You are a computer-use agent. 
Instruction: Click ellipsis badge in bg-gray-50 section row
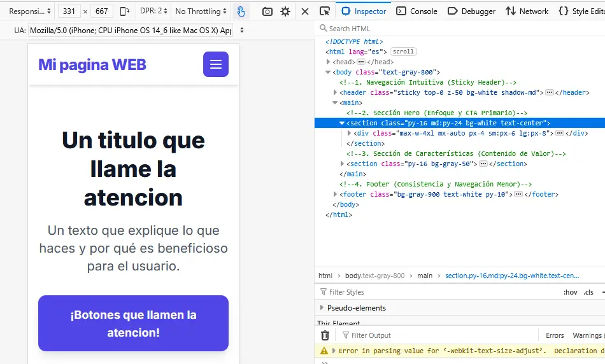point(483,164)
